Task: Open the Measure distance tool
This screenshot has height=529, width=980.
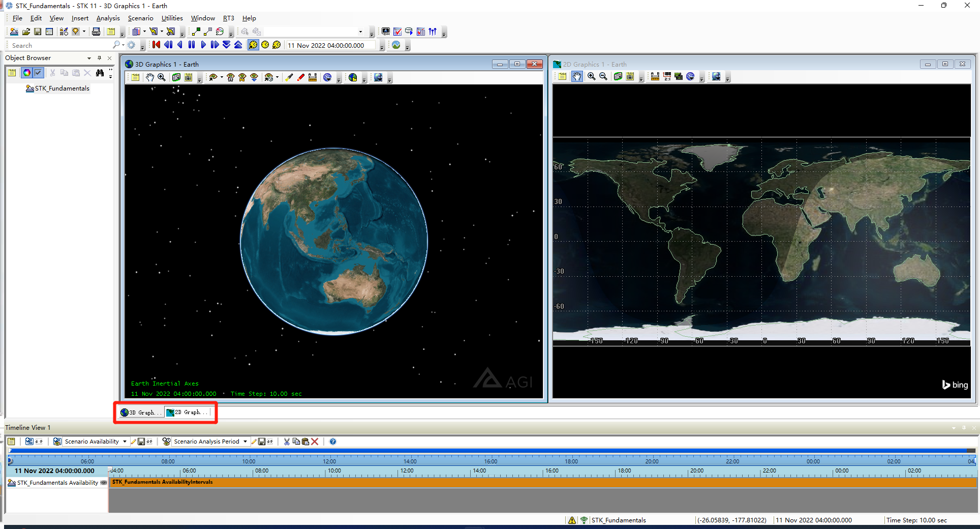Action: pyautogui.click(x=313, y=77)
